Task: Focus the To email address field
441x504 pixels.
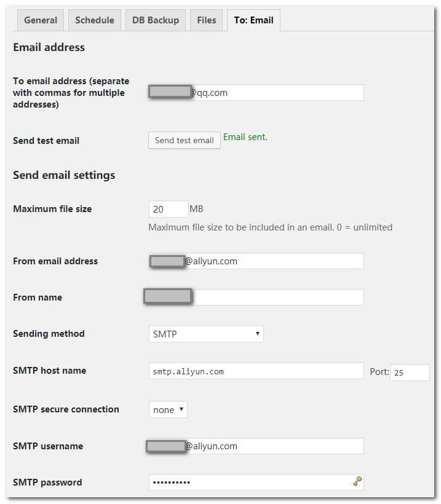Action: (x=277, y=93)
